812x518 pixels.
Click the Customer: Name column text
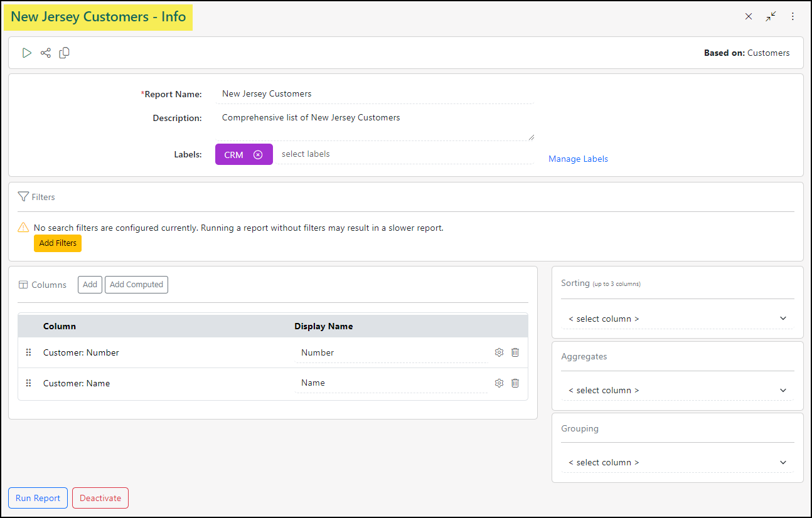pyautogui.click(x=77, y=383)
